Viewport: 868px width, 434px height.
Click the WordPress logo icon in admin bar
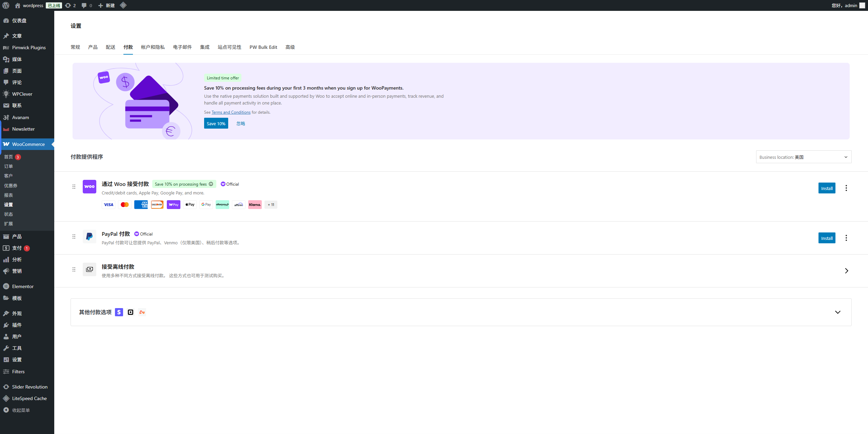(6, 5)
